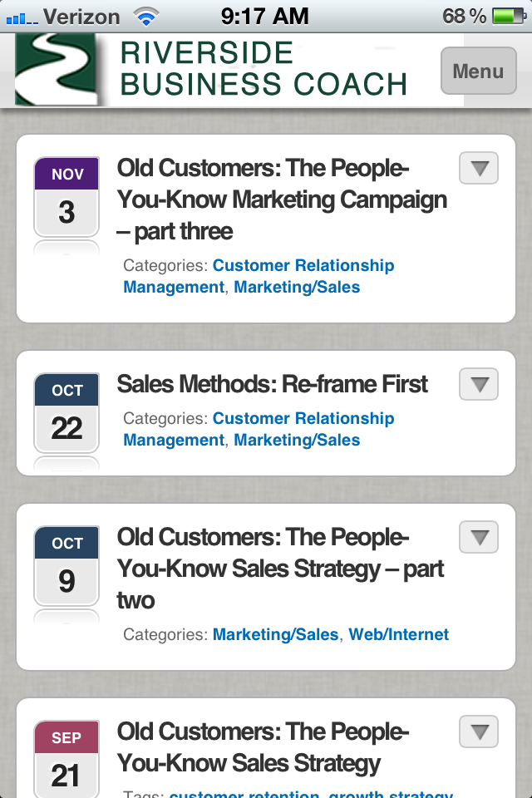Tap the Riverside Business Coach site title
Viewport: 532px width, 798px height.
pyautogui.click(x=264, y=69)
